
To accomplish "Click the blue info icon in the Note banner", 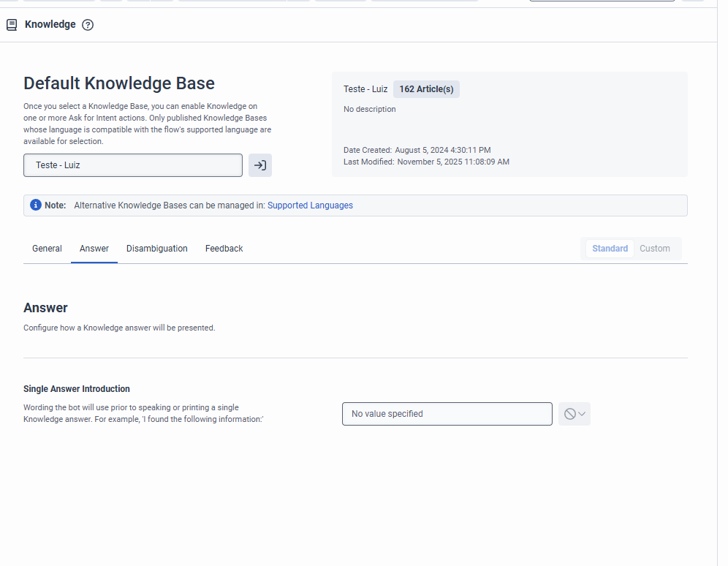I will click(x=36, y=205).
